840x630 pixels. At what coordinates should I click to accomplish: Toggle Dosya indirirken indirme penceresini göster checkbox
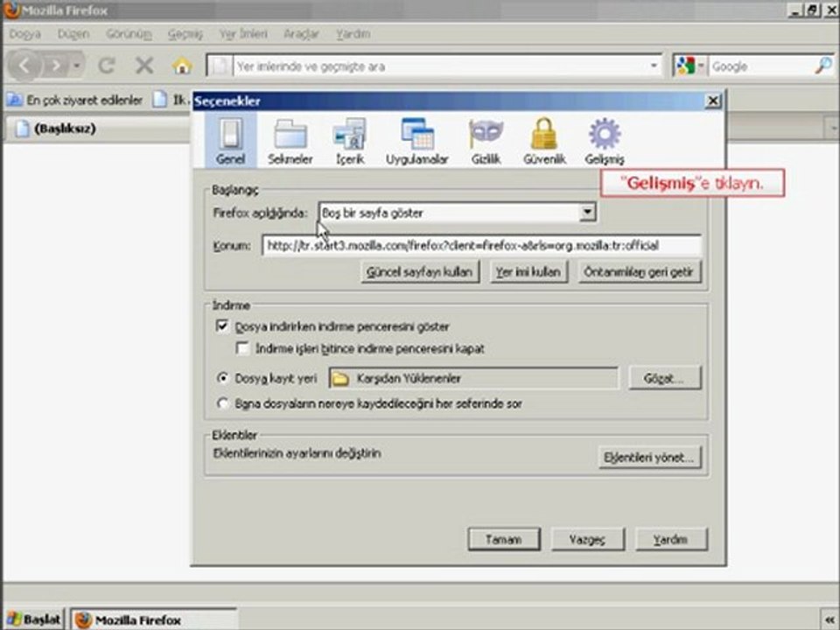coord(221,326)
